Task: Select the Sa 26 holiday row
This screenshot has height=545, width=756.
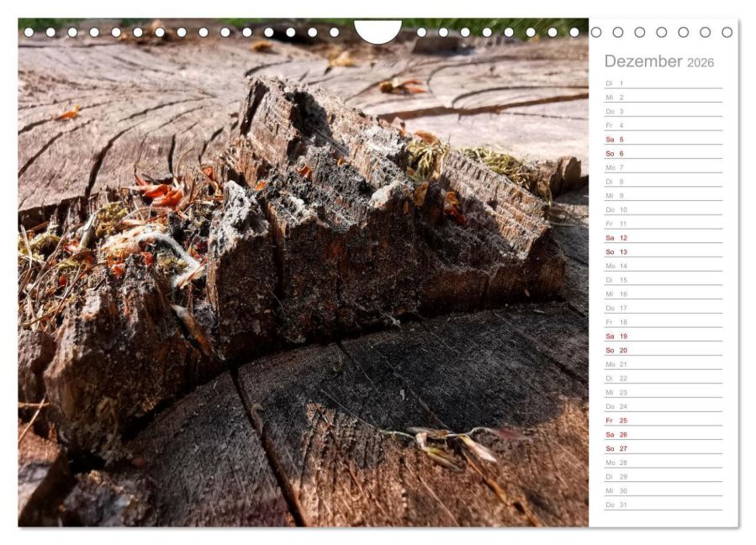Action: click(663, 434)
